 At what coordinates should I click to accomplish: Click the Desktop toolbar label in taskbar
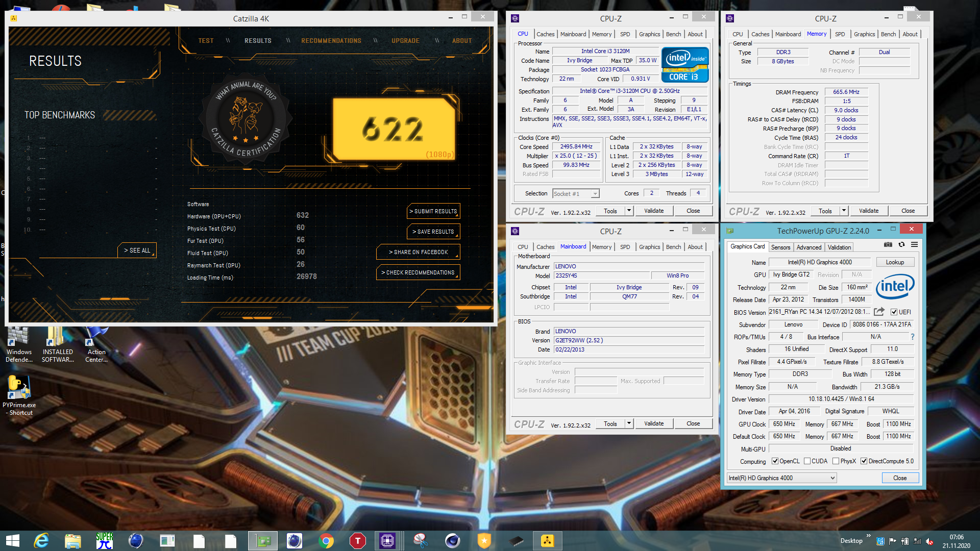coord(851,541)
